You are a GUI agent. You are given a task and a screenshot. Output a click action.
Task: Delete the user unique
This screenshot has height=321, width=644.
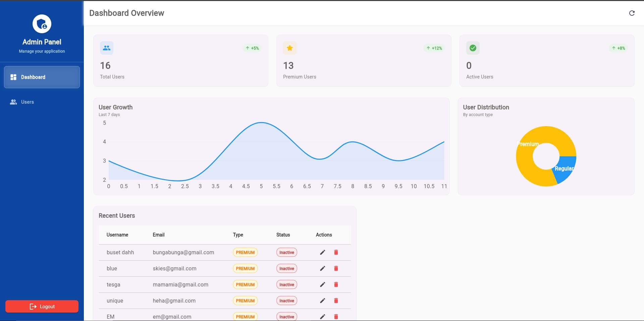click(336, 301)
